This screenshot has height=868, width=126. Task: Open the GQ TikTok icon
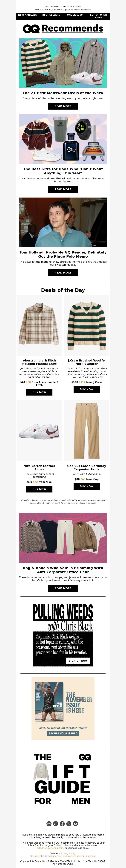(x=56, y=824)
